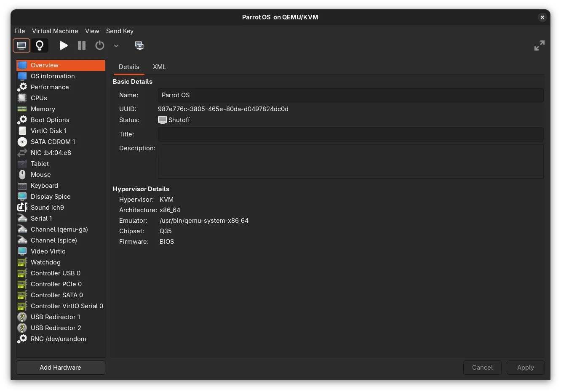
Task: Select the Memory hardware entry
Action: coord(61,109)
